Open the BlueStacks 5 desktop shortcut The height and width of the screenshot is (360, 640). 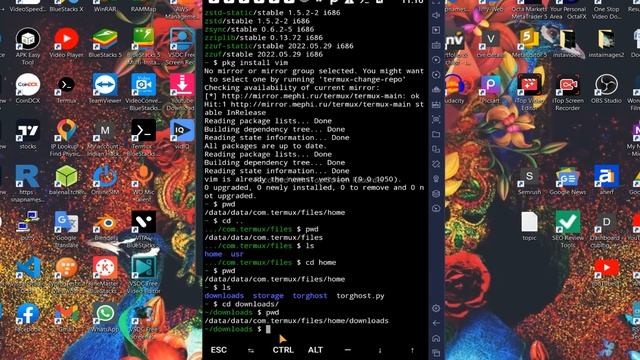click(105, 43)
